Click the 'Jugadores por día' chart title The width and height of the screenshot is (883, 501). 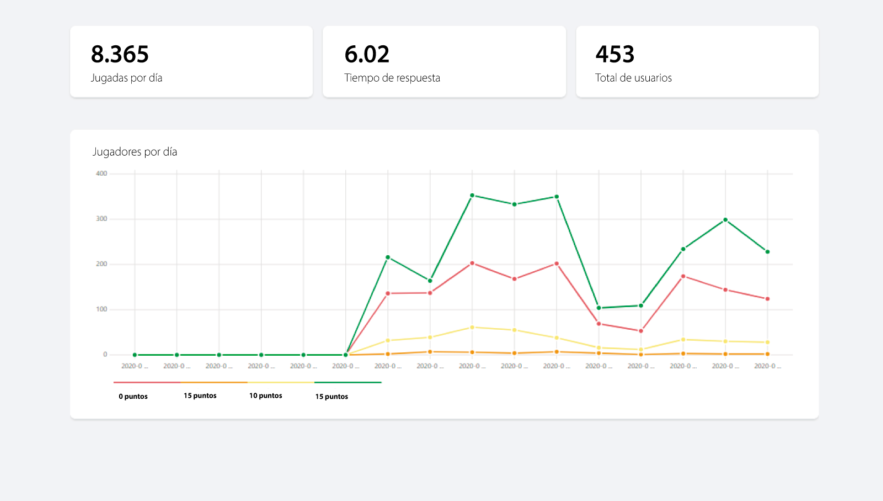tap(134, 152)
